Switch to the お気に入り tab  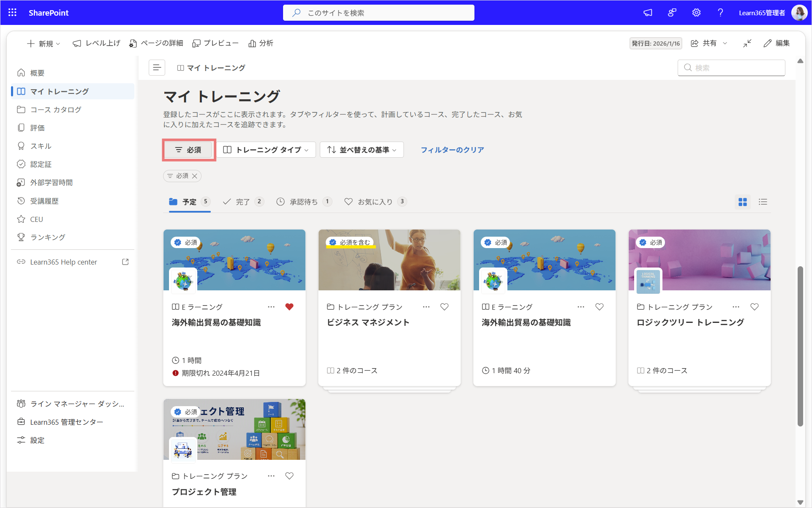[x=375, y=202]
